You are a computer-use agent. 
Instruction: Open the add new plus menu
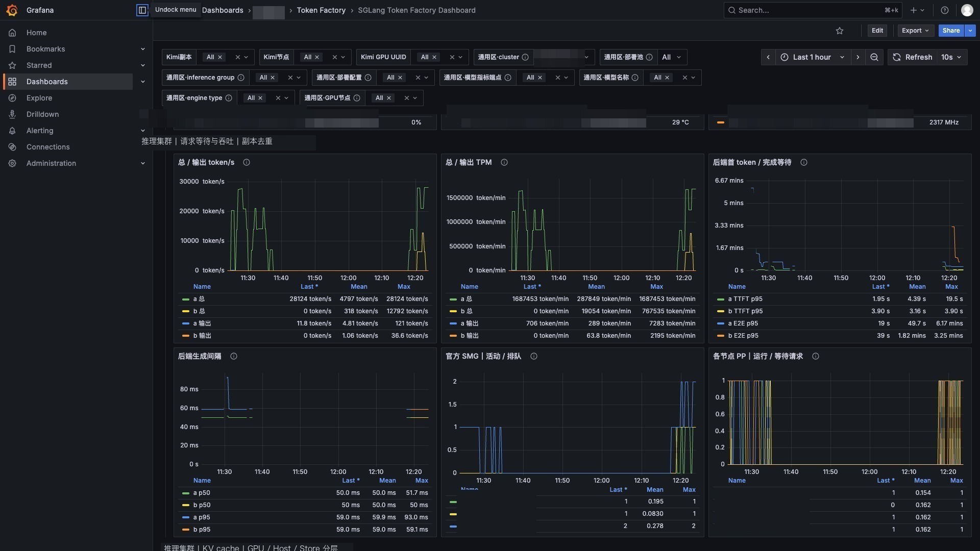click(x=917, y=10)
